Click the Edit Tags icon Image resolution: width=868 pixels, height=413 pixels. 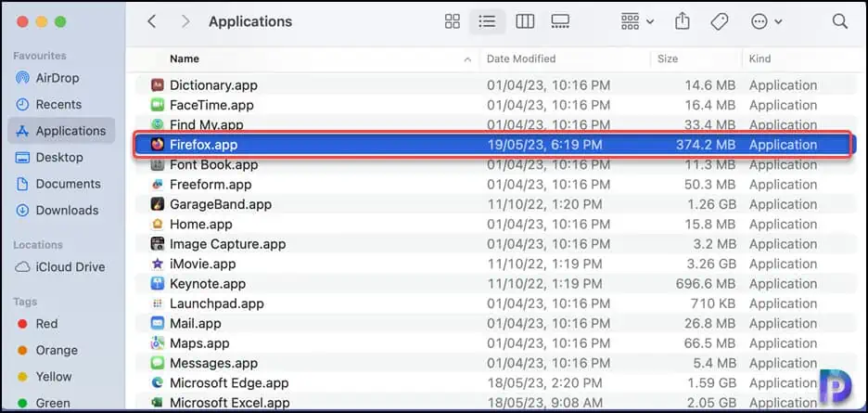719,21
